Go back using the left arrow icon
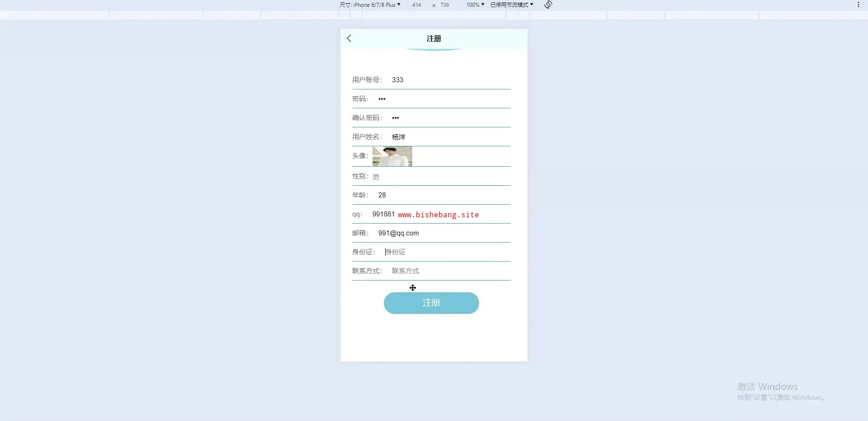Image resolution: width=868 pixels, height=421 pixels. pos(349,38)
